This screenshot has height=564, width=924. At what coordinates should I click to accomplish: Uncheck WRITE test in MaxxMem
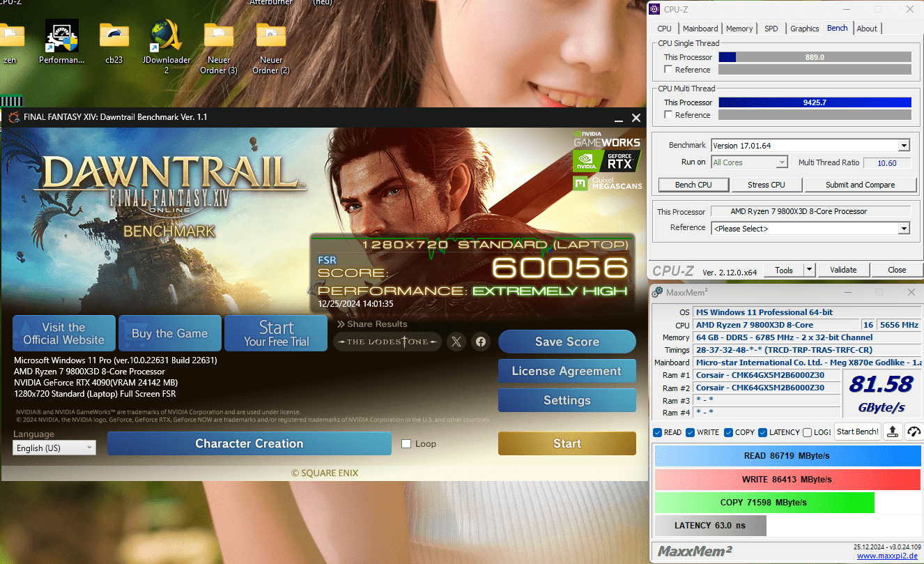coord(690,432)
